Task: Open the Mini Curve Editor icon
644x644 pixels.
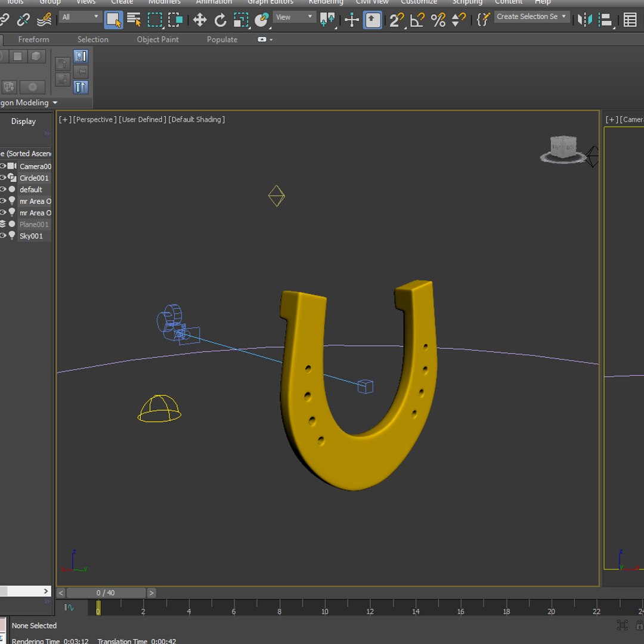Action: (x=69, y=608)
